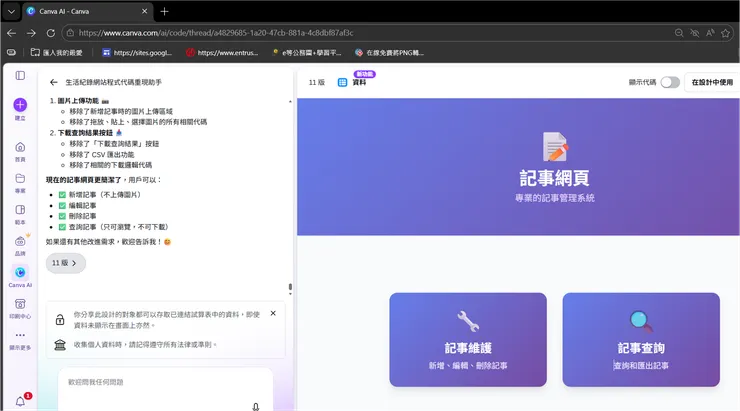This screenshot has width=740, height=411.
Task: Toggle the Canva sidebar panel icon
Action: point(20,75)
